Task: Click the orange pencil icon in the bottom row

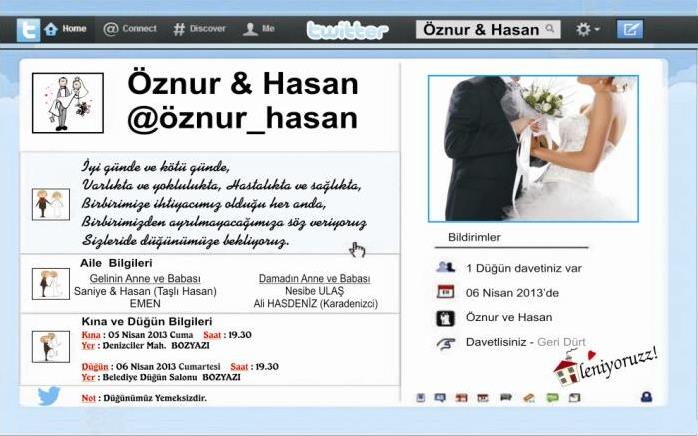Action: [529, 398]
